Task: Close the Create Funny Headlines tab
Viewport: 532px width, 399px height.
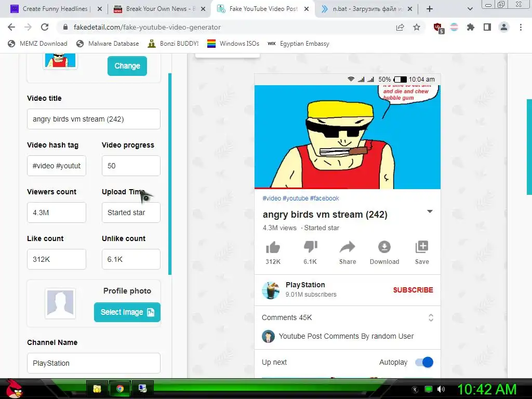Action: tap(100, 9)
